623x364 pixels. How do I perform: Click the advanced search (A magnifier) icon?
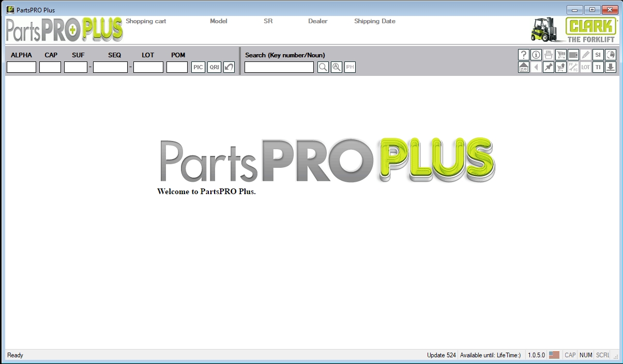[336, 67]
